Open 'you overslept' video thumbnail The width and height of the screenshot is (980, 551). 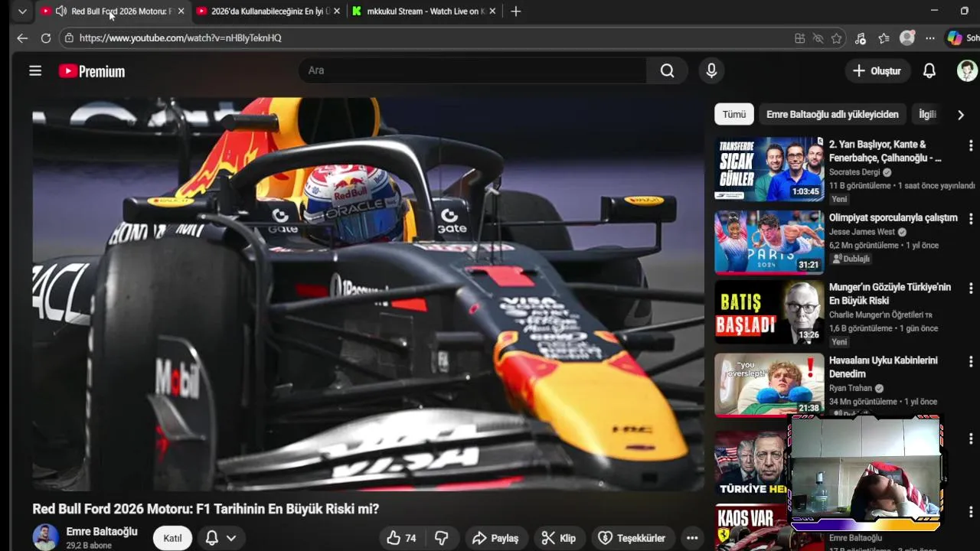pos(769,384)
